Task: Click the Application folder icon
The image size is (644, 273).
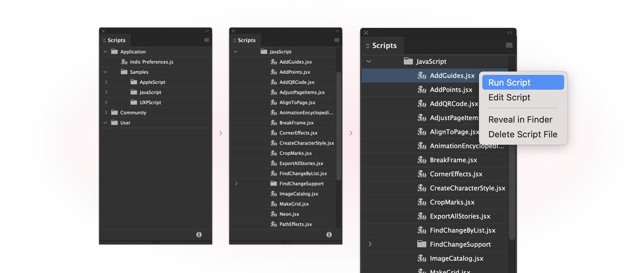Action: (114, 52)
